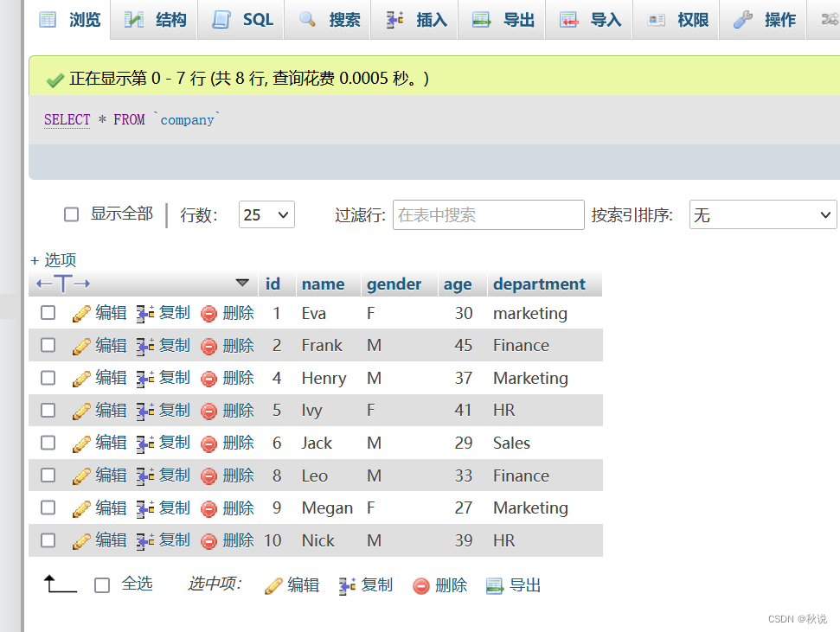Expand the + 选项 options link
Image resolution: width=840 pixels, height=632 pixels.
54,260
